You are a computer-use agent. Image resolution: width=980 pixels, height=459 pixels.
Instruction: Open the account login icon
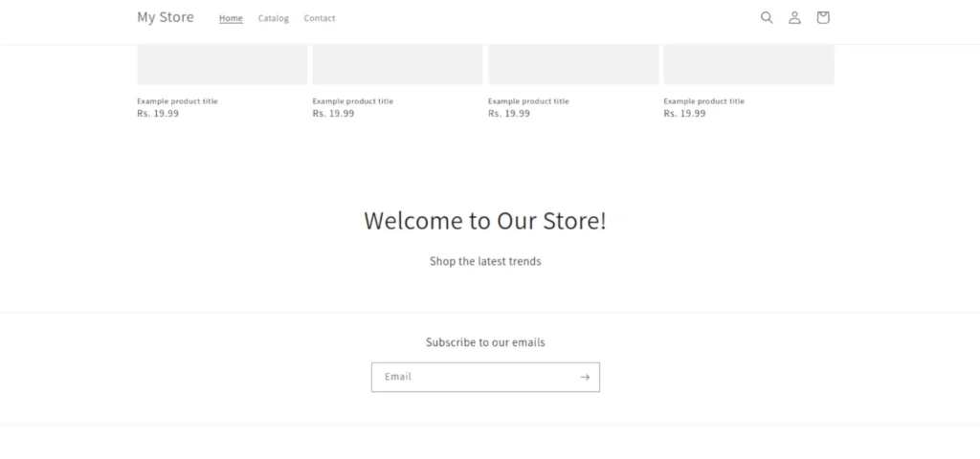point(794,17)
